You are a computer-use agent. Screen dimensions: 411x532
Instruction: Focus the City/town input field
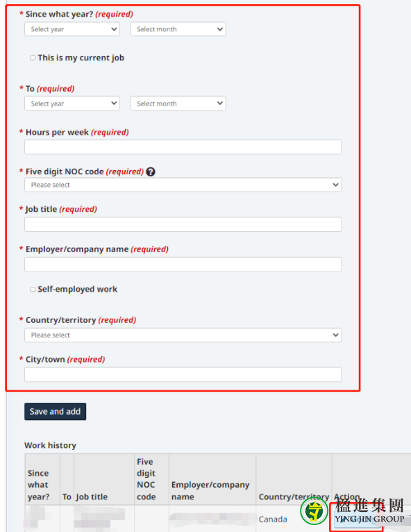183,374
